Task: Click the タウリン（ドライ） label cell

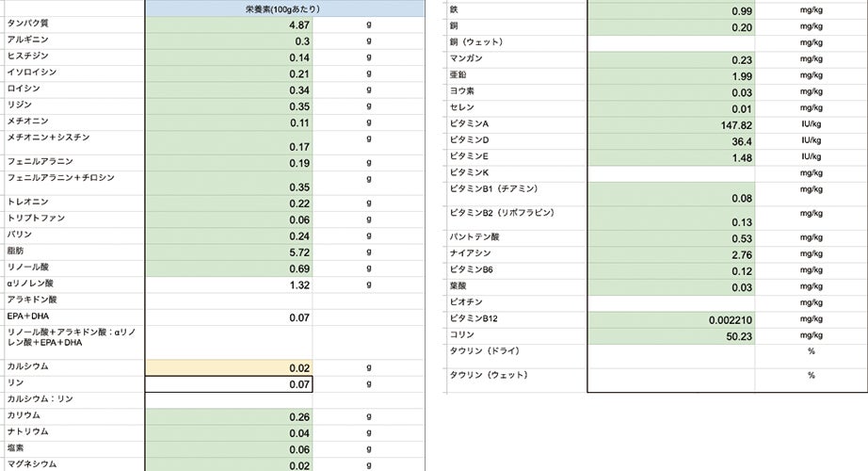Action: click(487, 351)
